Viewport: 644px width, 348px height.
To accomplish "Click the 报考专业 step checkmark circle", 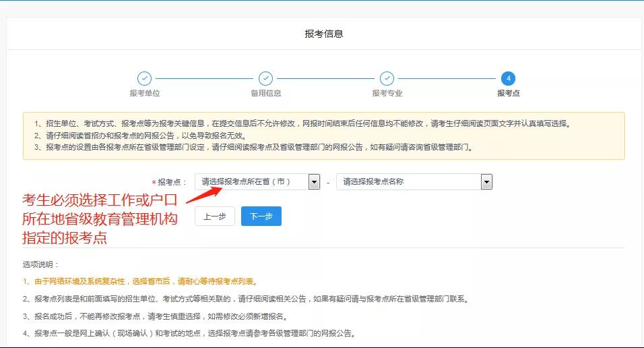I will point(387,78).
